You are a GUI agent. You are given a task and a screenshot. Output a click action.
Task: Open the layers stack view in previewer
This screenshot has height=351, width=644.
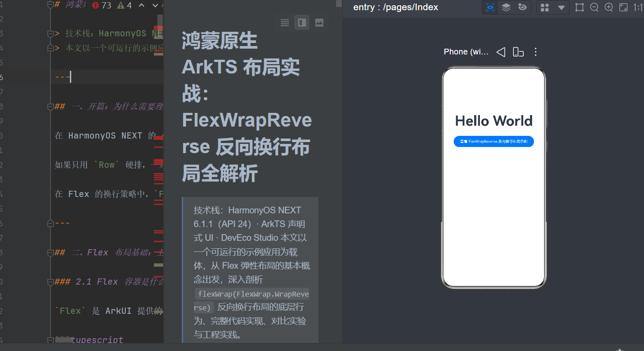pos(506,7)
